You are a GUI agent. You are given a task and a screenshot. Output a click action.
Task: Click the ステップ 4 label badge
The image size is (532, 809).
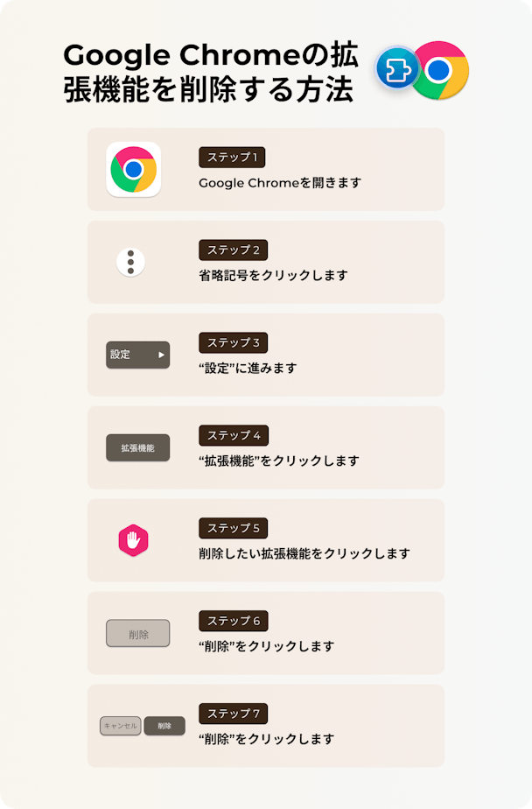(234, 435)
